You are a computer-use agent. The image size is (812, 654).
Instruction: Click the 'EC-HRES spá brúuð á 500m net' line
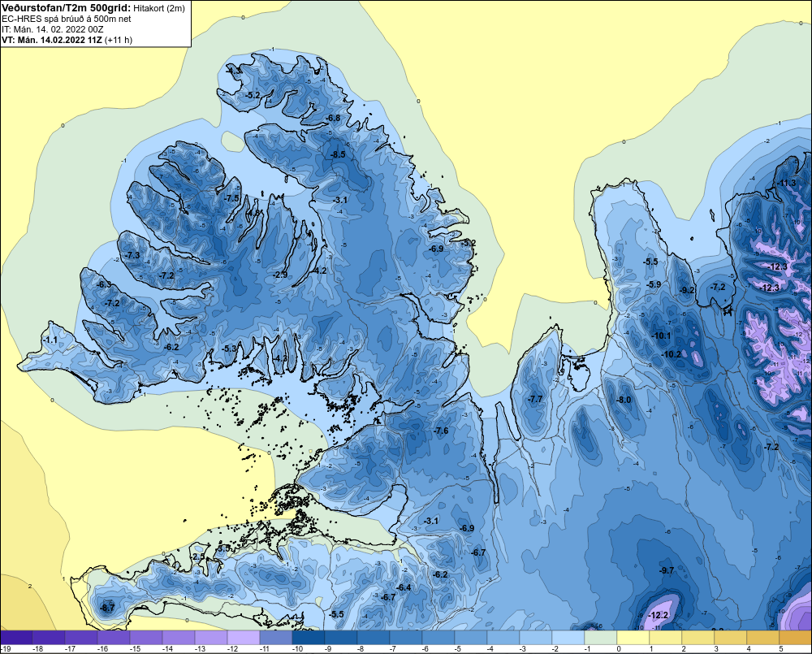(67, 19)
